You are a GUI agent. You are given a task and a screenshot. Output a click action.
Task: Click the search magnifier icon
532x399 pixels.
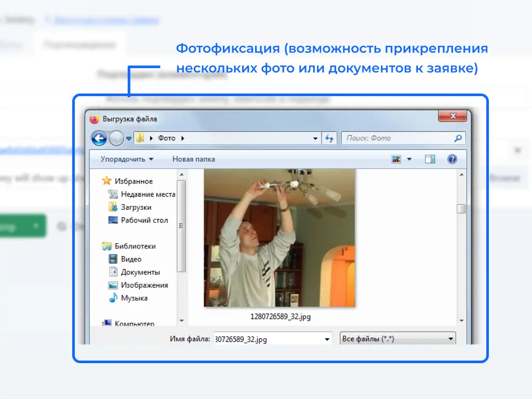click(458, 138)
